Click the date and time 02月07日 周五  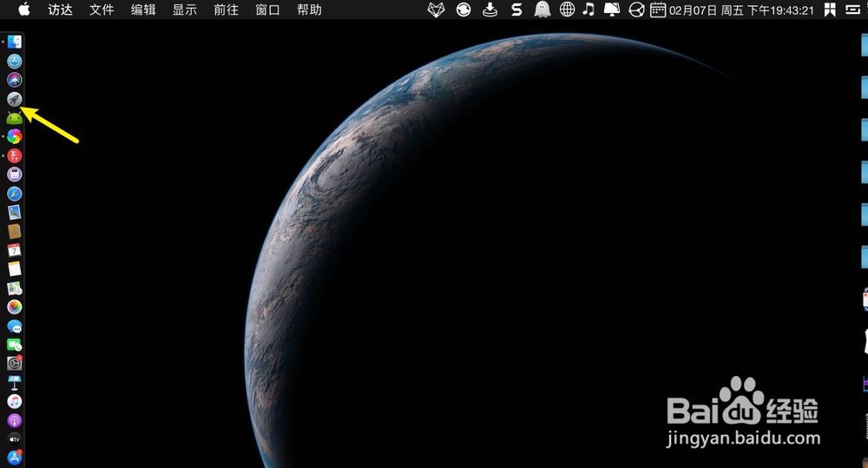[x=742, y=10]
